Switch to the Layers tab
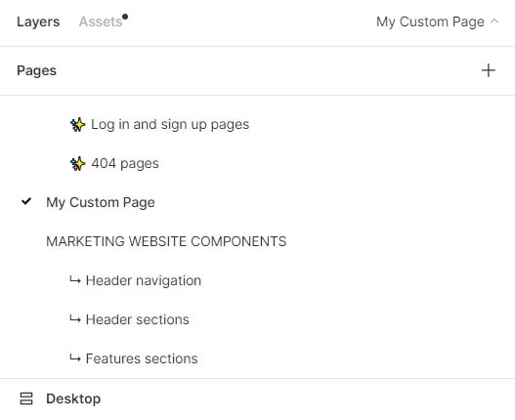Image resolution: width=515 pixels, height=420 pixels. pos(38,22)
